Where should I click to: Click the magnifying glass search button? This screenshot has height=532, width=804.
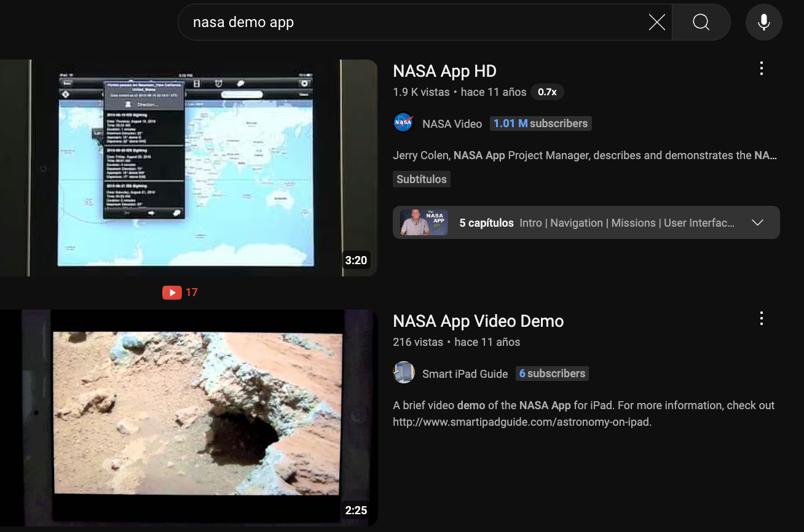(701, 23)
